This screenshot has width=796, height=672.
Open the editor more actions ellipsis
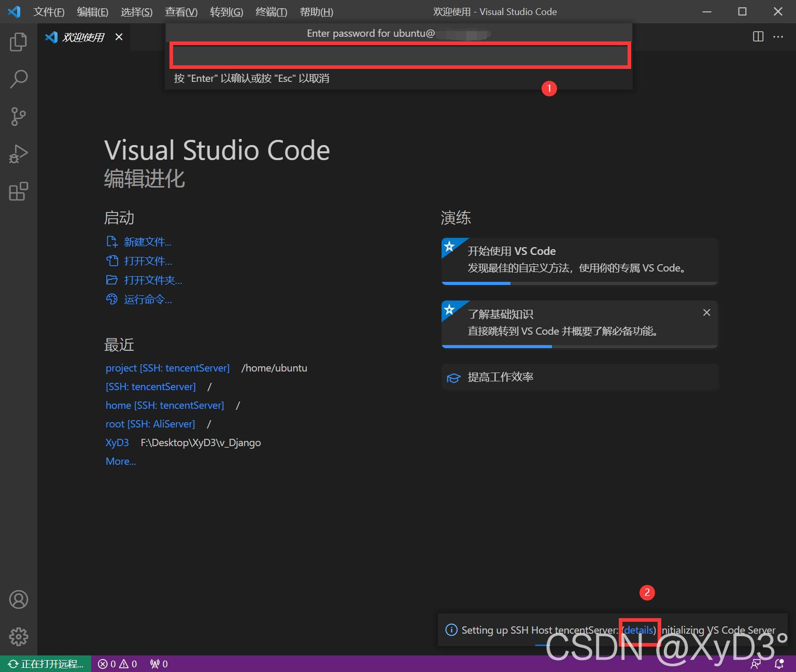778,36
